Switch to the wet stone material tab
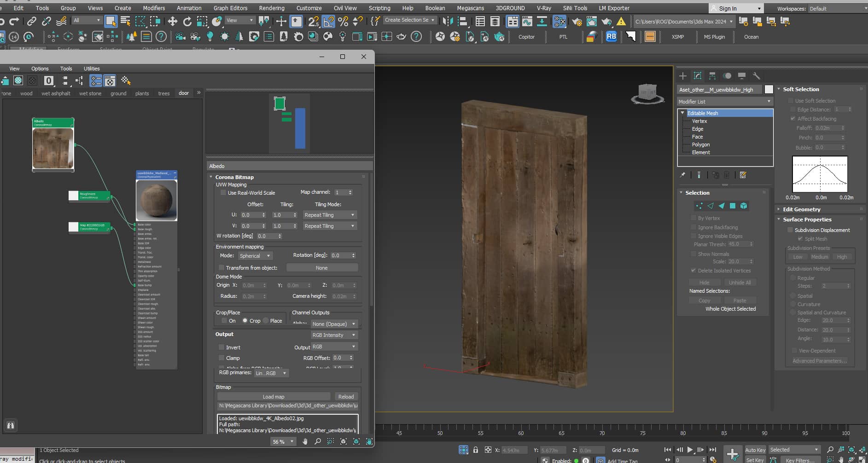The height and width of the screenshot is (463, 868). [x=90, y=93]
